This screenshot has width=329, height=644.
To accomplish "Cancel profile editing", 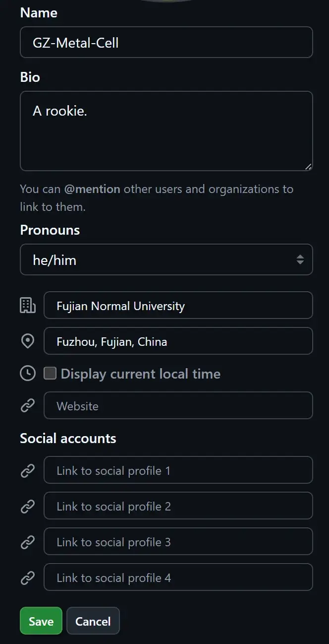I will (x=93, y=621).
